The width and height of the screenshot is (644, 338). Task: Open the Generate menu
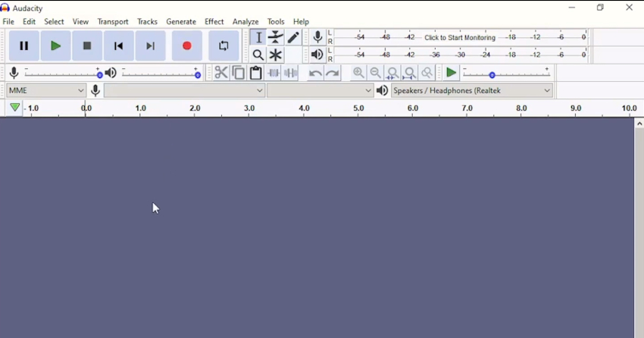click(181, 22)
